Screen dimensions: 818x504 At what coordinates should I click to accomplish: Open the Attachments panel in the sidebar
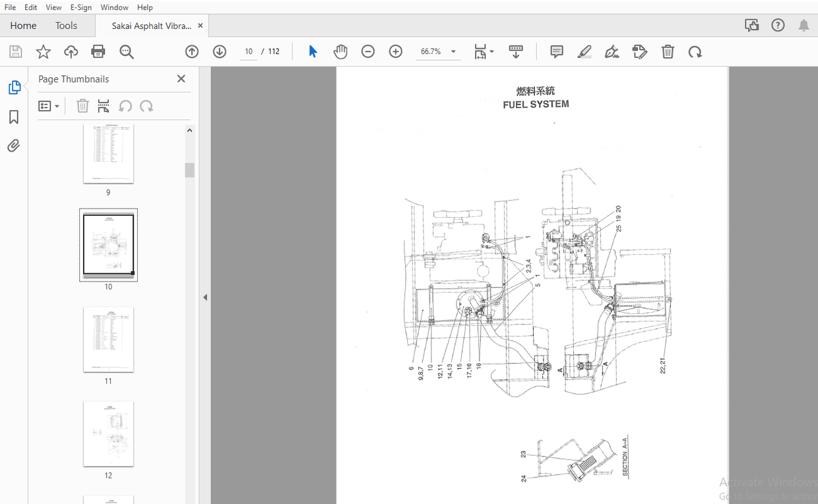(14, 145)
